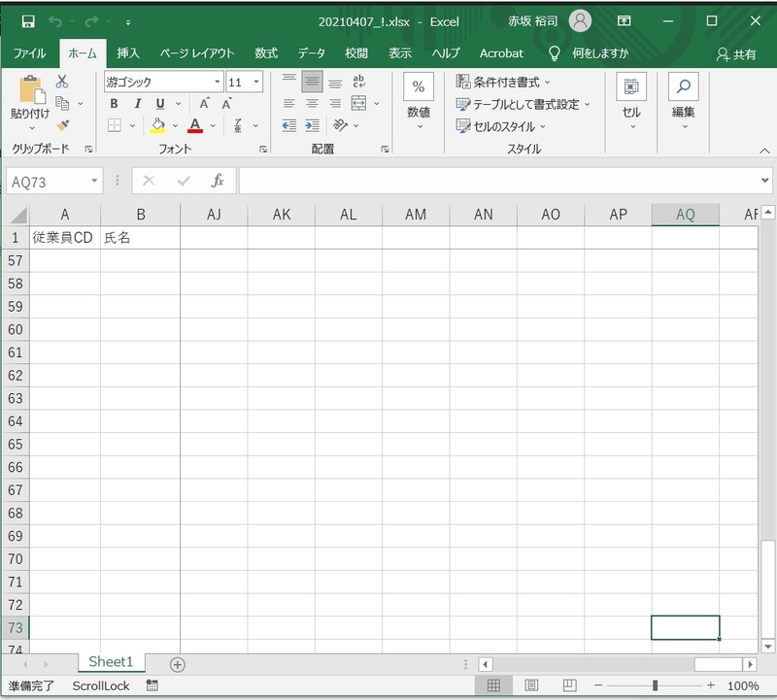Redo the last undone action
777x700 pixels.
pyautogui.click(x=91, y=21)
